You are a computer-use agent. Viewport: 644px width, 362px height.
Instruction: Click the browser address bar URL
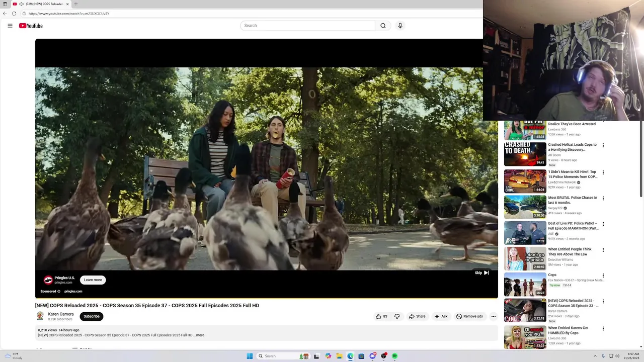pyautogui.click(x=69, y=14)
